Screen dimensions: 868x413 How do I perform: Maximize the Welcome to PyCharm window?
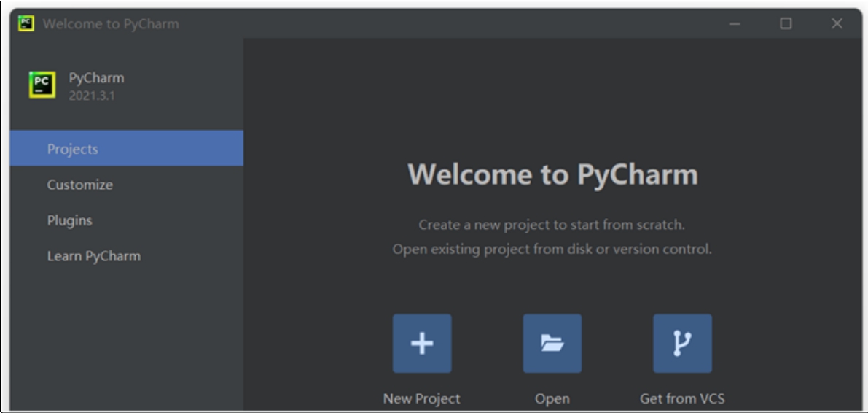click(x=786, y=23)
